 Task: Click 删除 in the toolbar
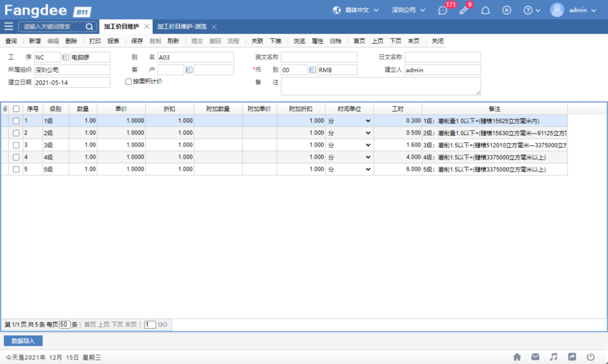point(71,41)
